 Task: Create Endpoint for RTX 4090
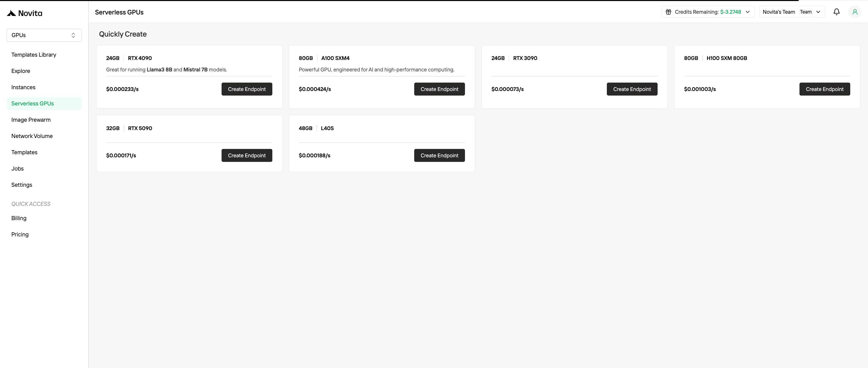[x=247, y=89]
